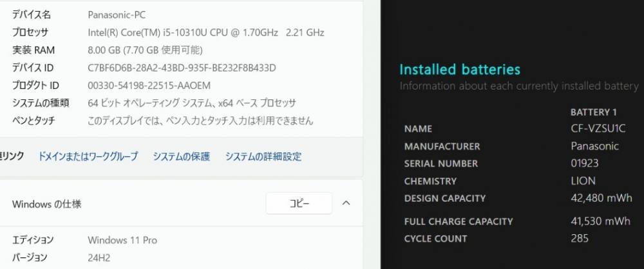Screen dimensions: 644x269
Task: Select the デバイス ID value text
Action: (182, 68)
